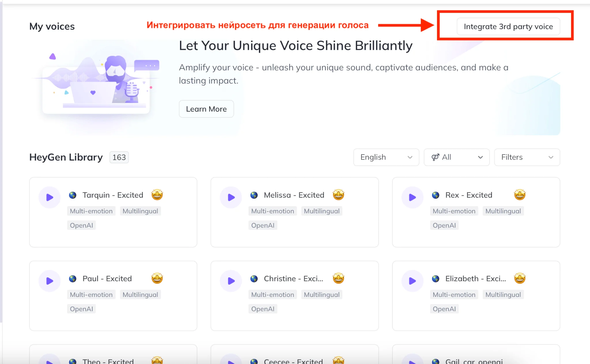Click the excited emoji on Paul's card

pyautogui.click(x=157, y=278)
